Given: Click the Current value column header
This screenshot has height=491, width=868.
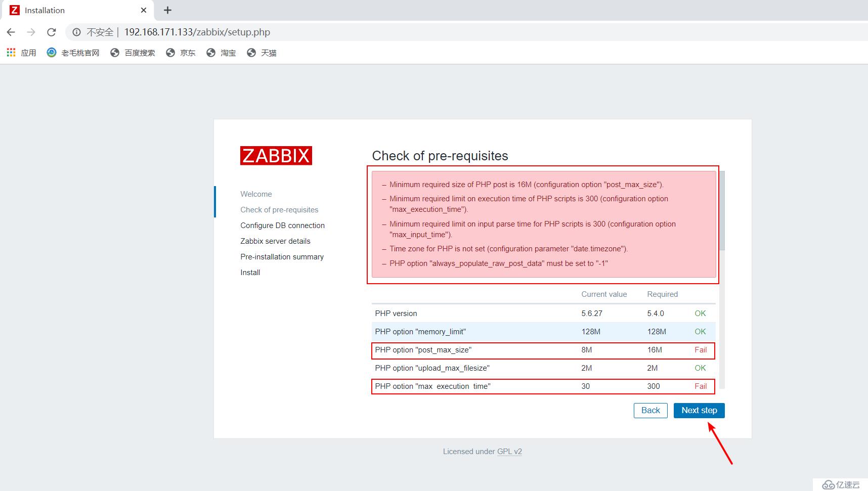Looking at the screenshot, I should click(x=604, y=294).
